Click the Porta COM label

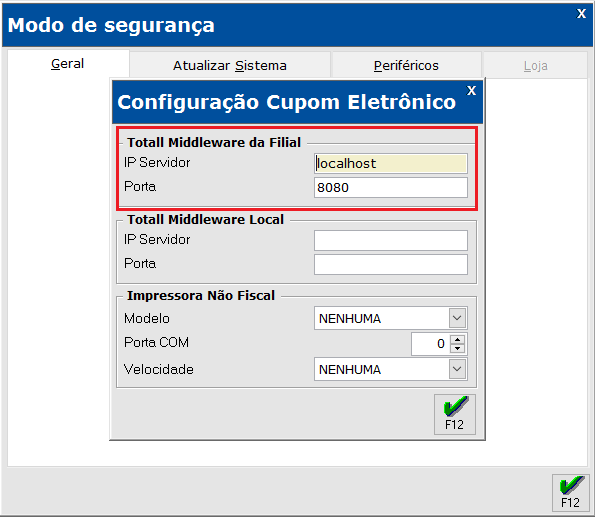pyautogui.click(x=156, y=342)
